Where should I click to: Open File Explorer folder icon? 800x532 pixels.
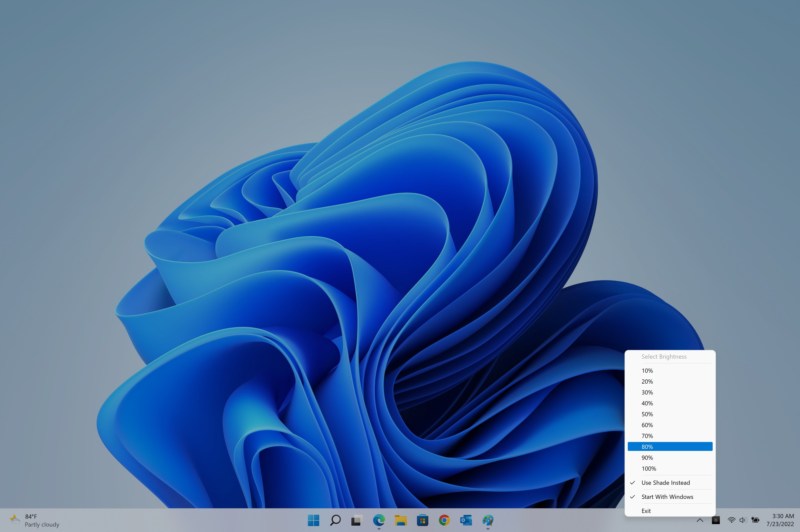pyautogui.click(x=401, y=520)
